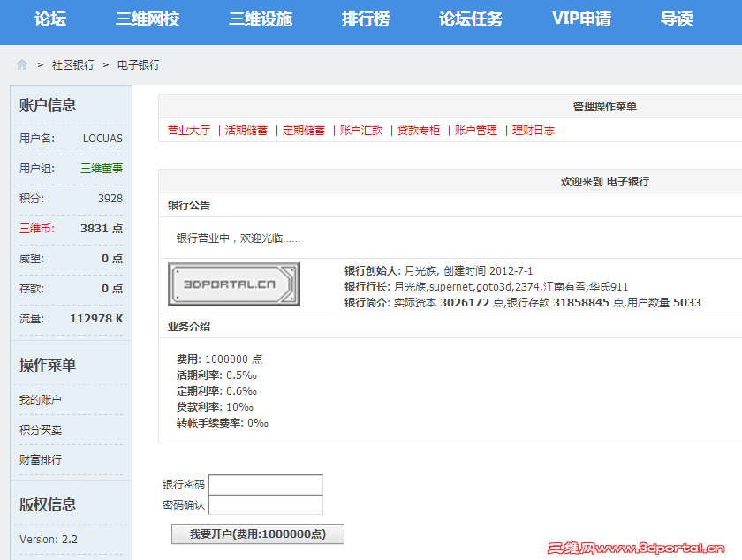Focus the 密码确认 input field
742x560 pixels.
pyautogui.click(x=266, y=504)
